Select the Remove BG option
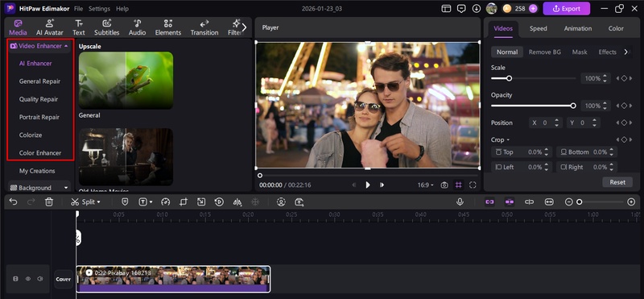 (545, 52)
